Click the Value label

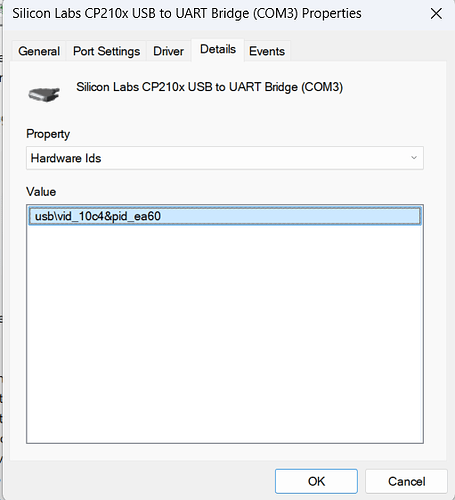pyautogui.click(x=41, y=192)
